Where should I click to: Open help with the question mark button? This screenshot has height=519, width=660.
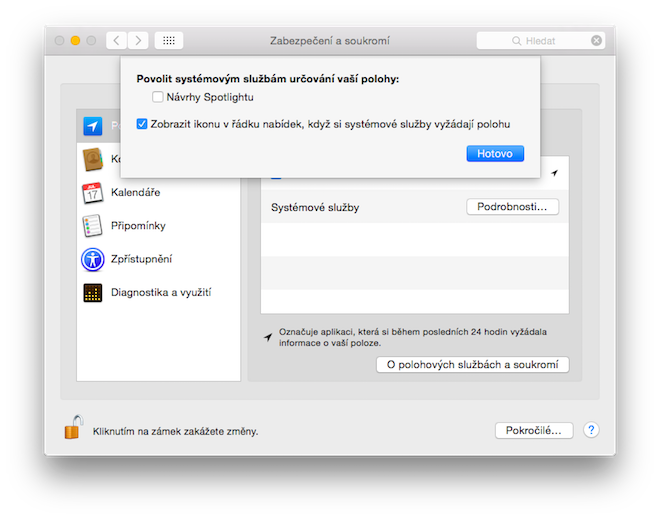pos(591,430)
